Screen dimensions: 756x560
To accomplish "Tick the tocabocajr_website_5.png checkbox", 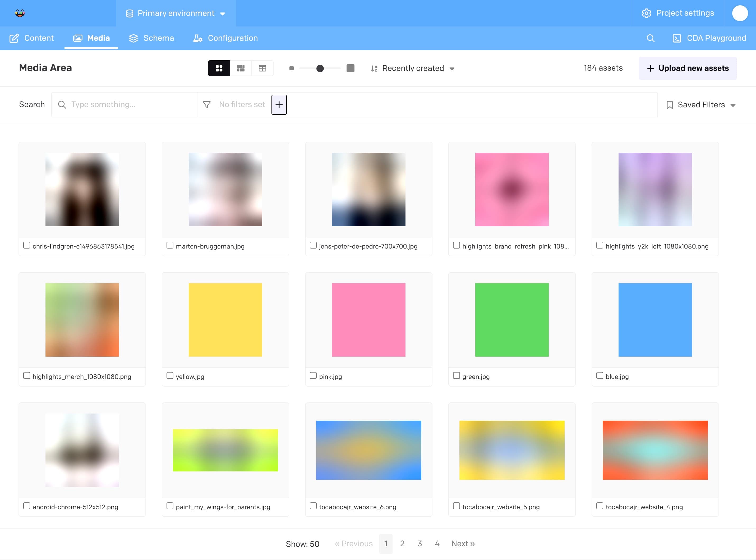I will [x=457, y=506].
